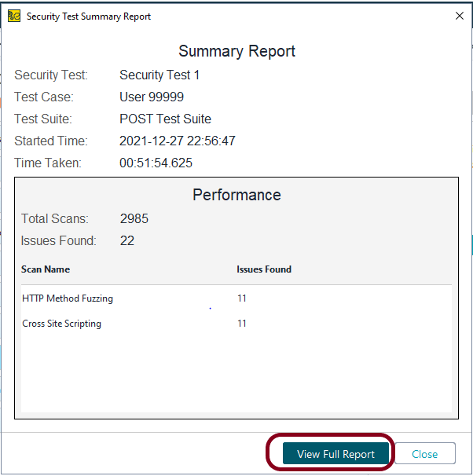Click the Security Test 1 value
Image resolution: width=473 pixels, height=476 pixels.
click(x=159, y=75)
